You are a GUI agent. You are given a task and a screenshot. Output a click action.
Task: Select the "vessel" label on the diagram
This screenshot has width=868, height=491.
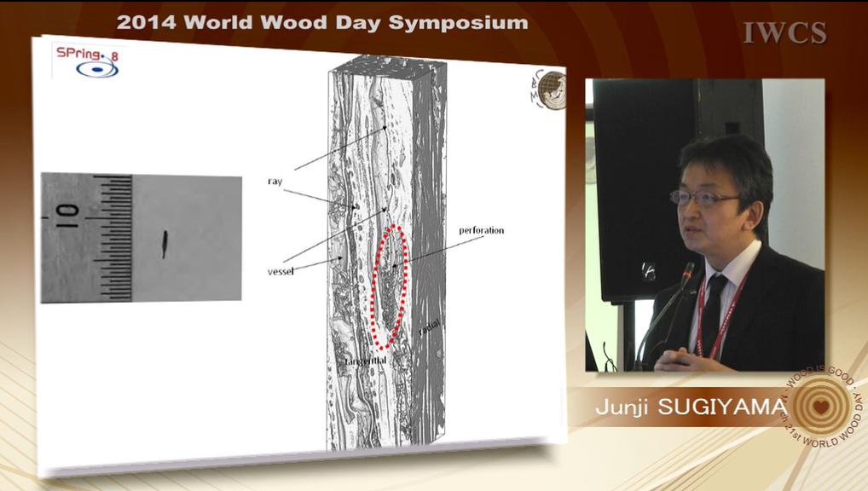tap(281, 271)
